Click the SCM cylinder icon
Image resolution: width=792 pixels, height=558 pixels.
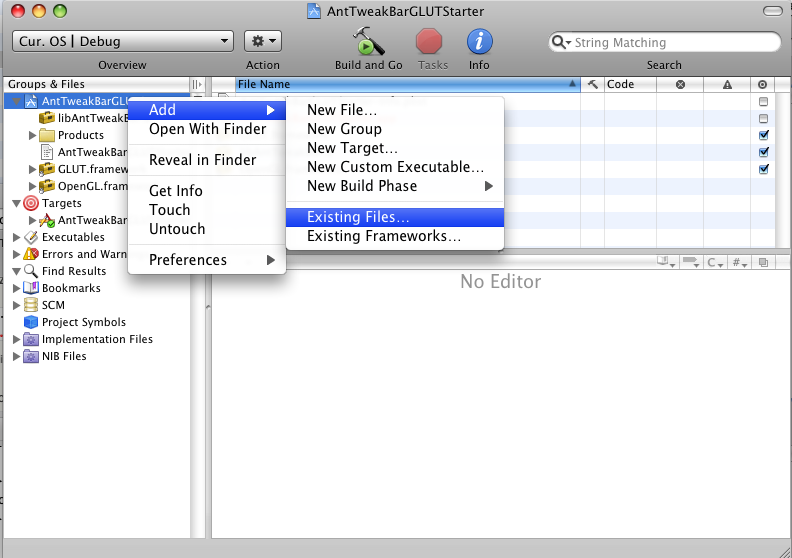tap(30, 305)
